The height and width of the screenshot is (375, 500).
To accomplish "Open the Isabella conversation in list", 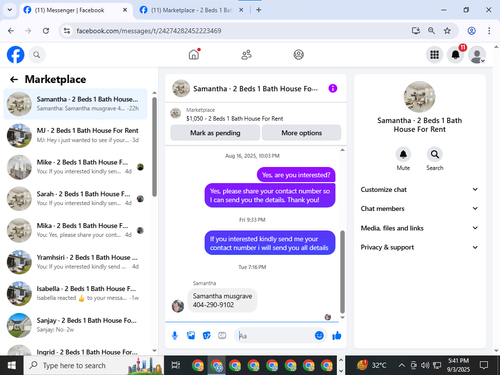I will (x=75, y=293).
